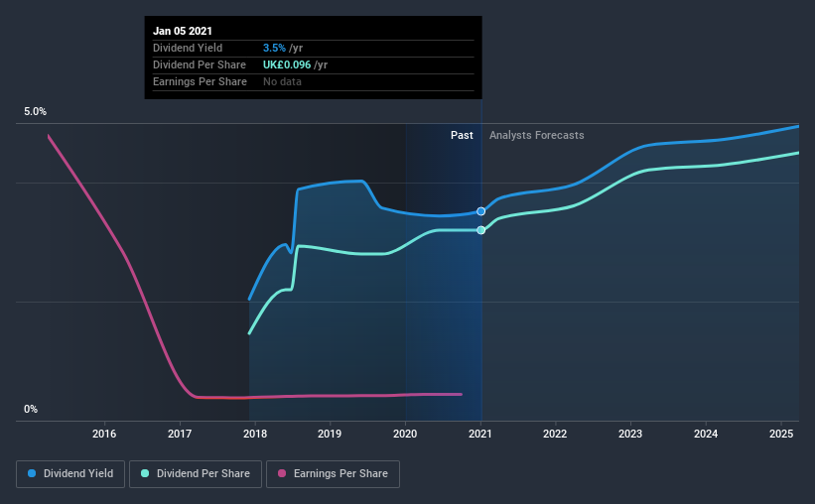Screen dimensions: 815x504
Task: Click the 'Past' region label
Action: pos(462,135)
